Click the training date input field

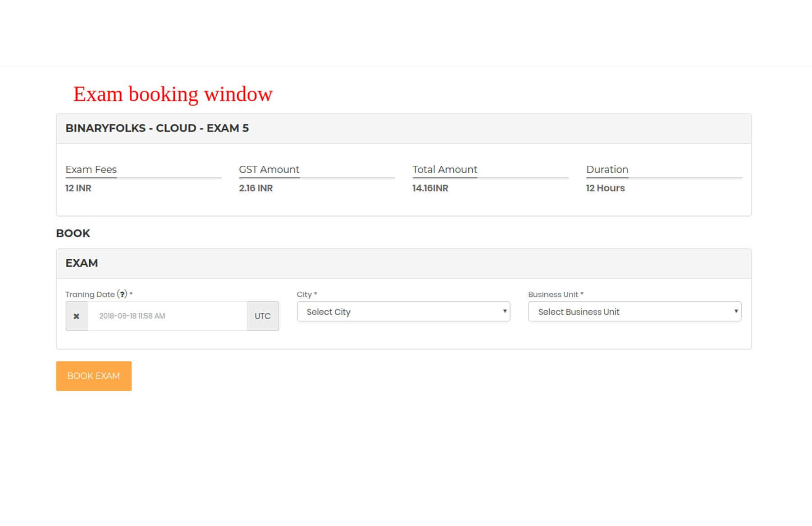[x=167, y=316]
